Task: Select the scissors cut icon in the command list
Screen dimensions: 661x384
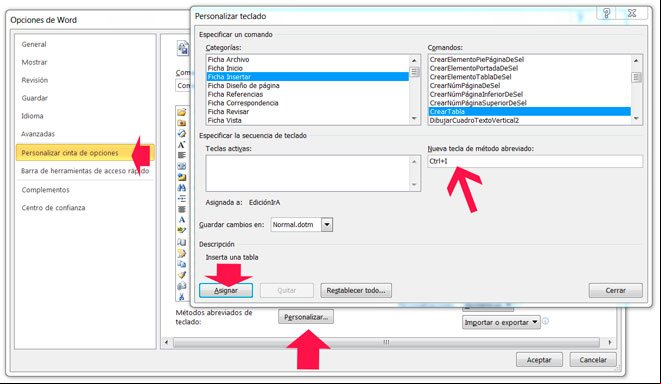Action: (x=182, y=297)
